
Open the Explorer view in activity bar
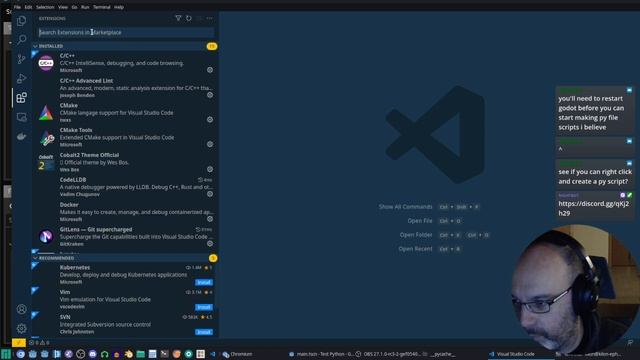(x=22, y=20)
